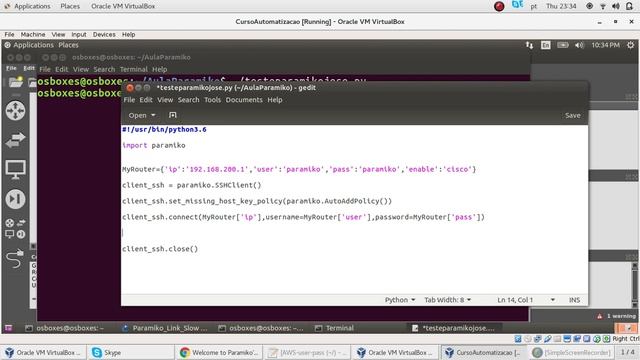Click the show desktop icon in guest panel
The width and height of the screenshot is (640, 360).
click(x=9, y=328)
